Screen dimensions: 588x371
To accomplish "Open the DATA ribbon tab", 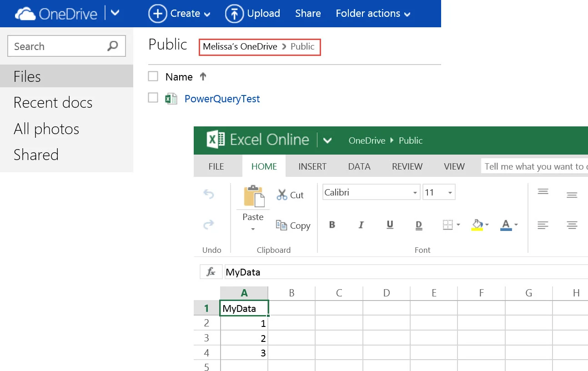I will coord(359,166).
